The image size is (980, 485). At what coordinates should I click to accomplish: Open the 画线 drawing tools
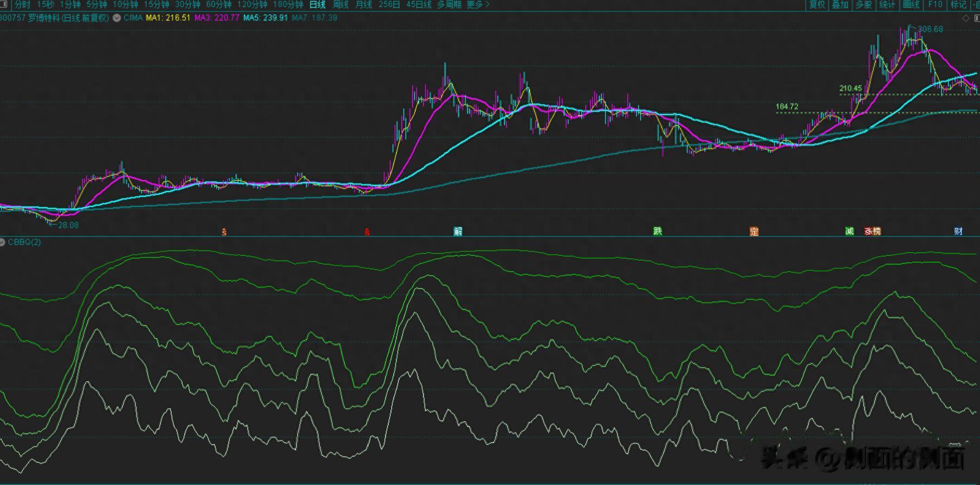[x=911, y=4]
